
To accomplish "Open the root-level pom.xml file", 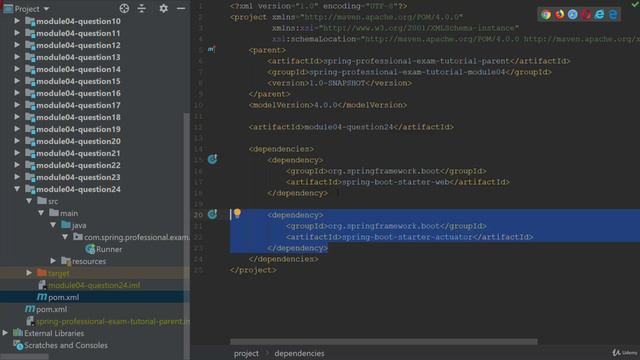I will (x=51, y=309).
